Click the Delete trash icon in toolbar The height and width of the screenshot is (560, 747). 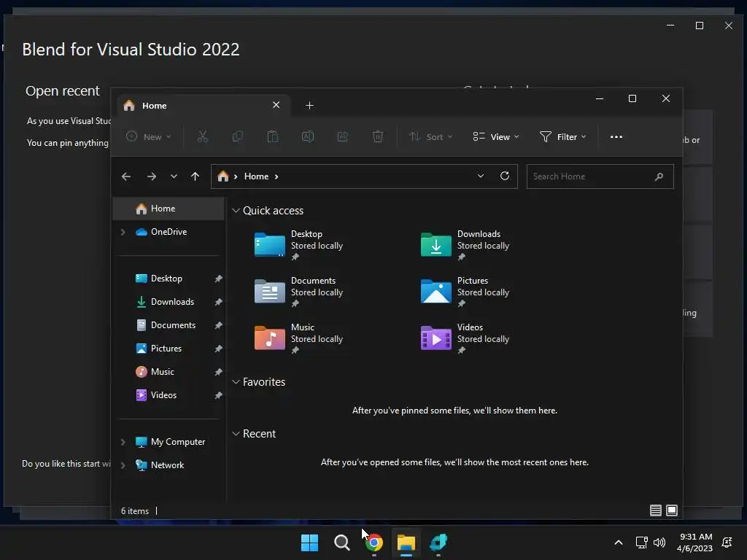pos(378,136)
